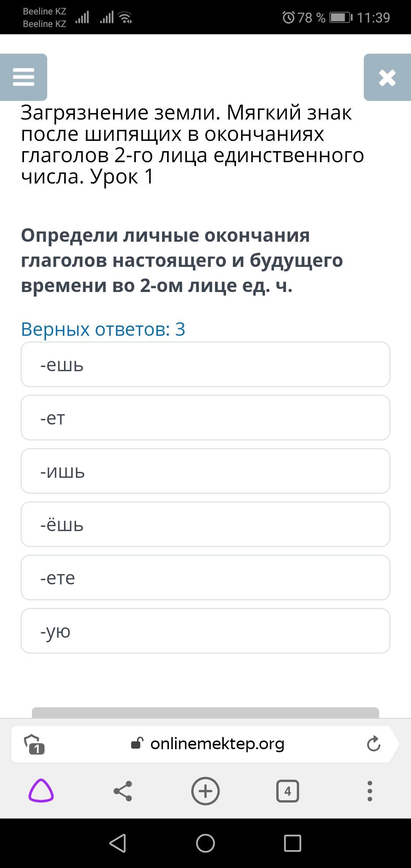411x868 pixels.
Task: Open the Alice voice assistant icon
Action: 41,791
